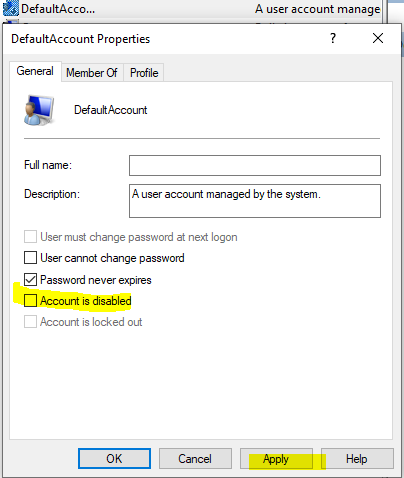Apply the account property changes
Viewport: 404px width, 478px height.
276,459
